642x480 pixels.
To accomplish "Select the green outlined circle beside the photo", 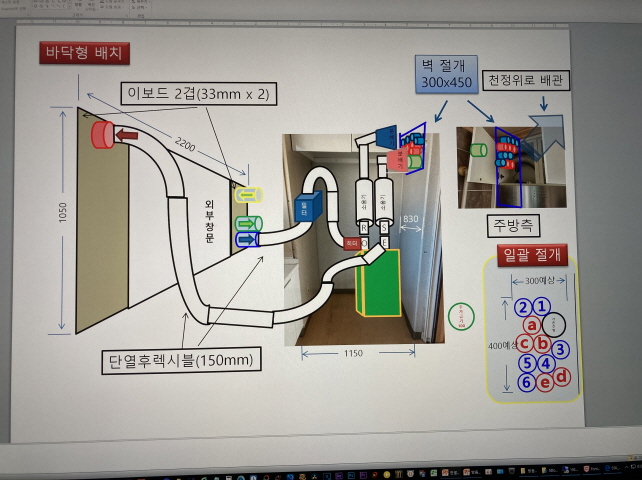I will (460, 316).
